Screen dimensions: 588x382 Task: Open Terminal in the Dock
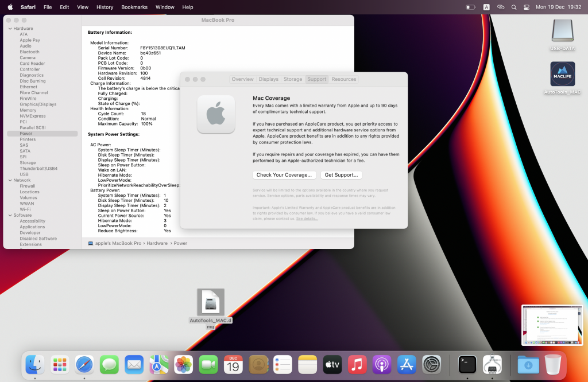point(467,364)
